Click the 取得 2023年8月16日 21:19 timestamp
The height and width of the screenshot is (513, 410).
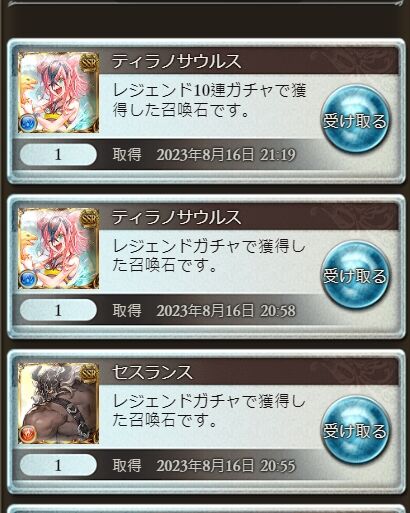(204, 155)
